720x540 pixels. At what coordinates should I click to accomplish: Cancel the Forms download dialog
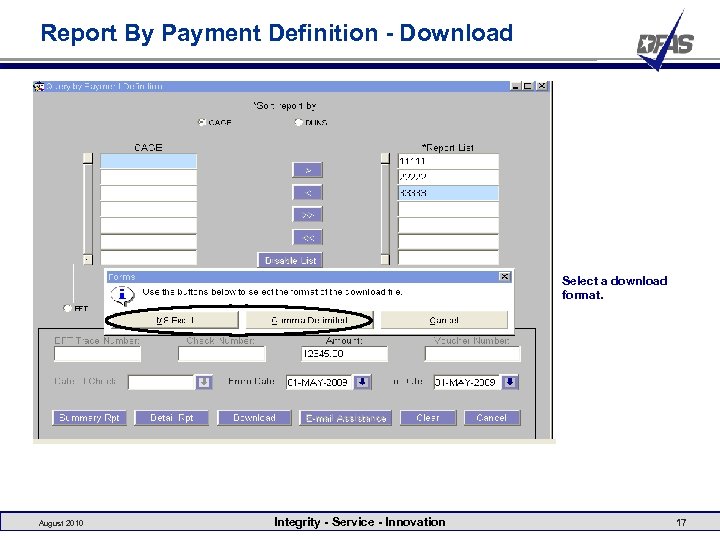444,320
